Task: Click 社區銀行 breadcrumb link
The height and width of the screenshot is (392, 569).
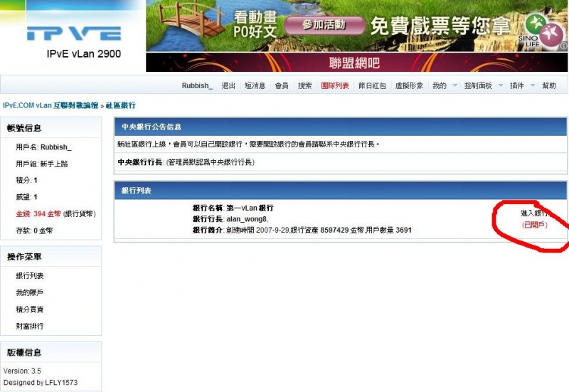Action: point(120,105)
